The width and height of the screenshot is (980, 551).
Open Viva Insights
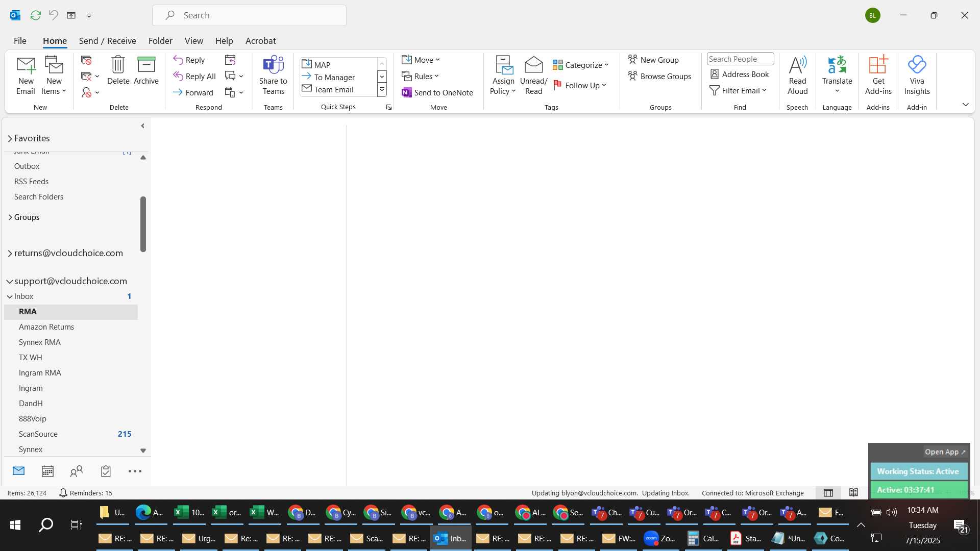coord(917,76)
